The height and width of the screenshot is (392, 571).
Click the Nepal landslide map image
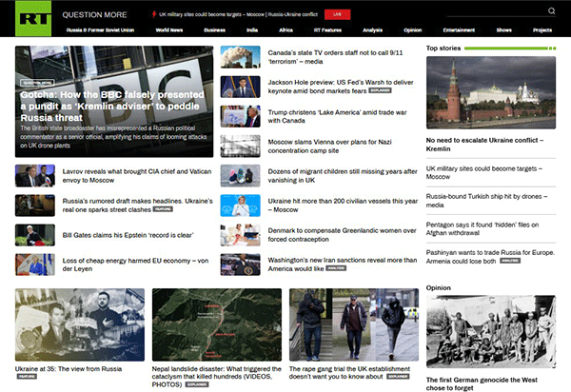(217, 324)
